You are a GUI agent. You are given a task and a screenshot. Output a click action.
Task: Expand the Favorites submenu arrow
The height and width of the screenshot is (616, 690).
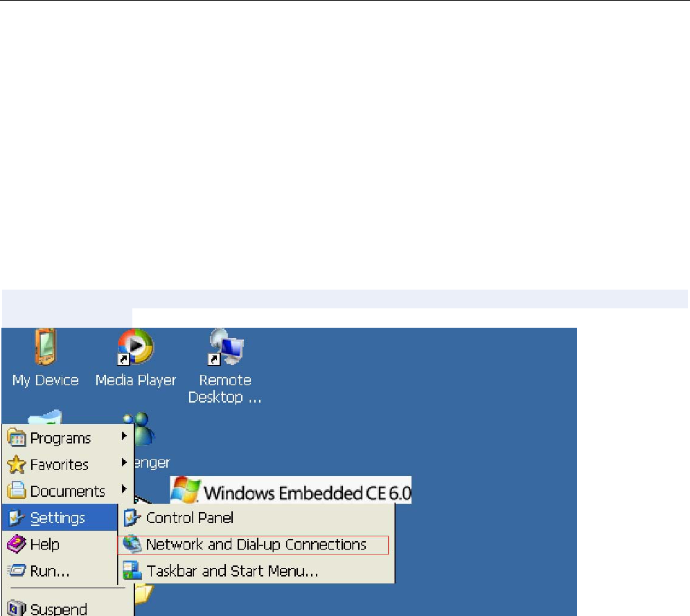coord(124,462)
